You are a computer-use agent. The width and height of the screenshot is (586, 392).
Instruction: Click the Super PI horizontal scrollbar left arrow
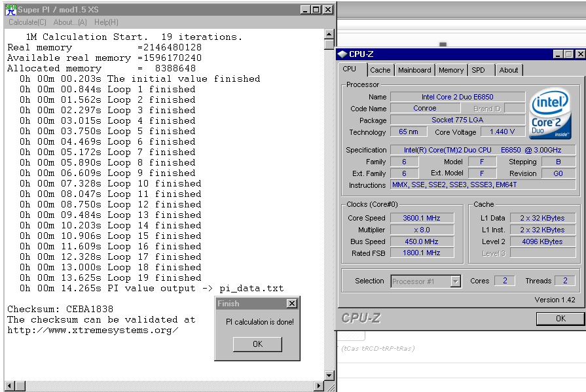click(10, 385)
